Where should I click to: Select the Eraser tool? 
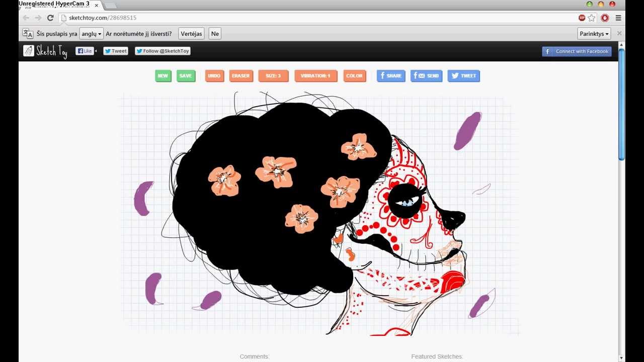pyautogui.click(x=240, y=76)
